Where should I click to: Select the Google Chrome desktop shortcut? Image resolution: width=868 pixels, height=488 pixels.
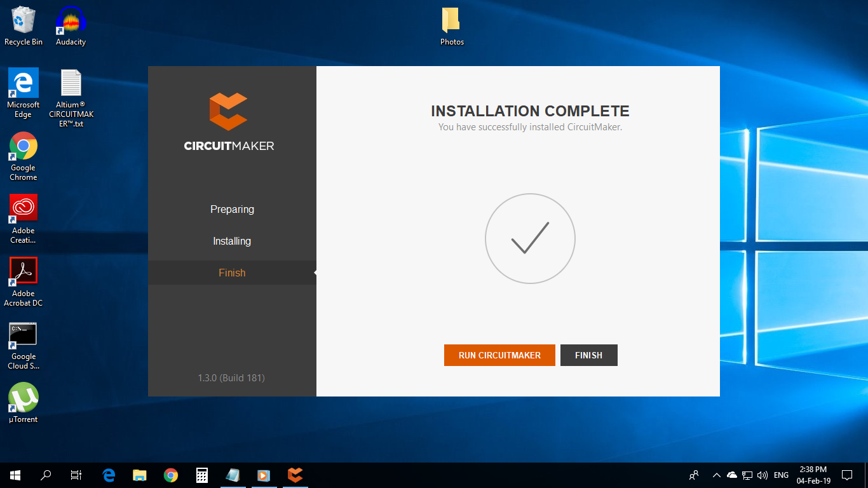click(x=24, y=156)
